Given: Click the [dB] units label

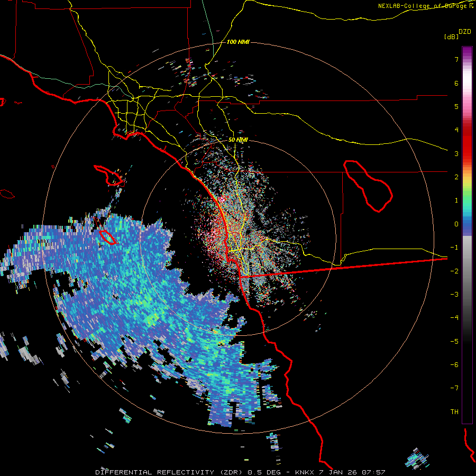Looking at the screenshot, I should 451,36.
